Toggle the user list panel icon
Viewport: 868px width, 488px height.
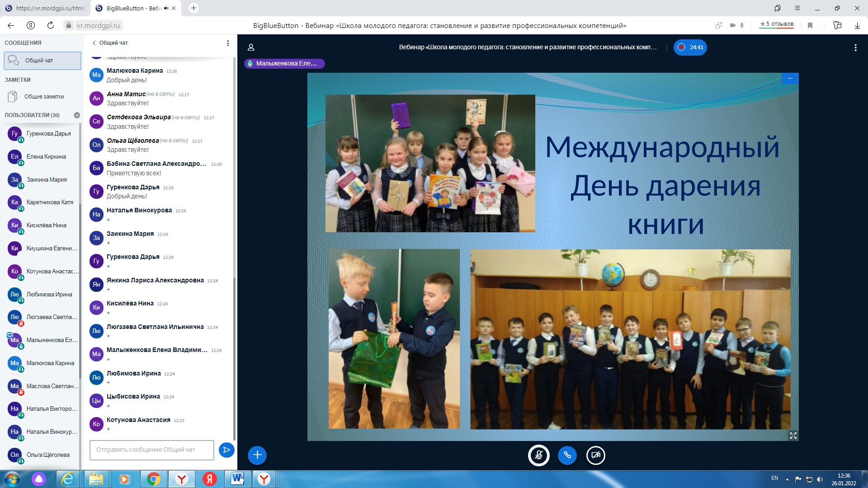[251, 47]
